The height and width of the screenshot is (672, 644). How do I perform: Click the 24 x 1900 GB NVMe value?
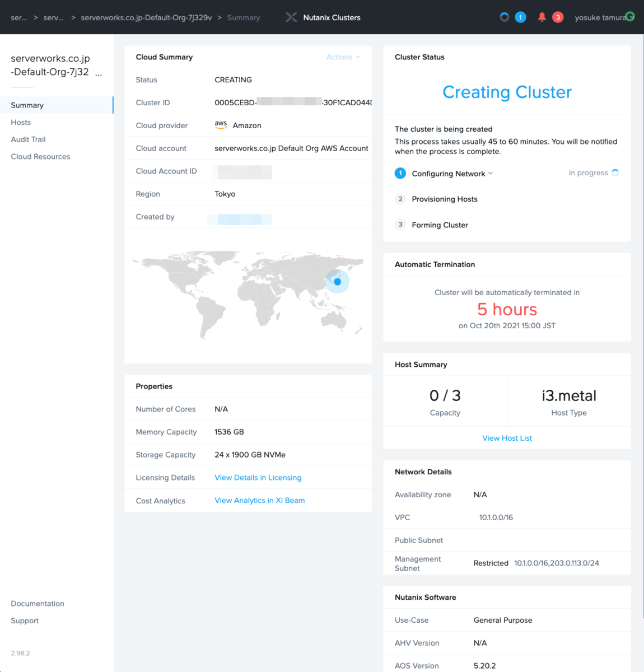[x=250, y=455]
